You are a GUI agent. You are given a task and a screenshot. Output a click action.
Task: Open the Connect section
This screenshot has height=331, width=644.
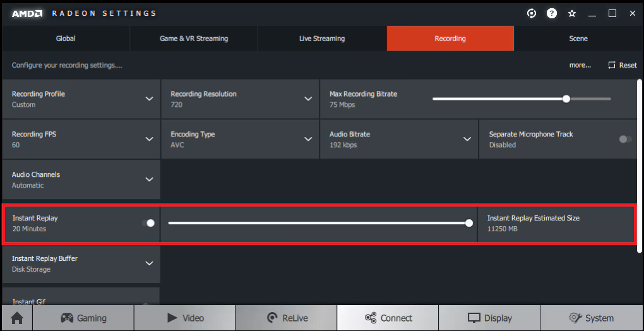pos(388,318)
